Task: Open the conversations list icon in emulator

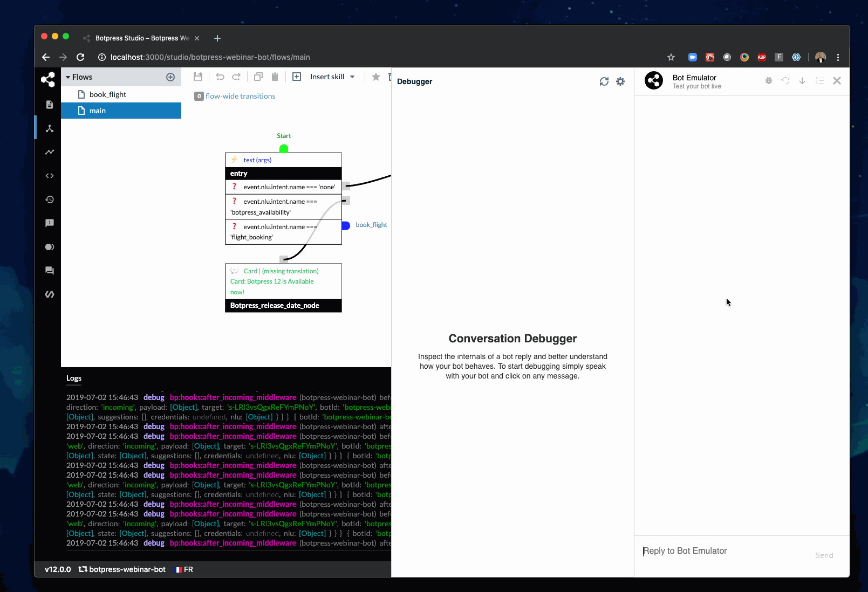Action: (x=819, y=80)
